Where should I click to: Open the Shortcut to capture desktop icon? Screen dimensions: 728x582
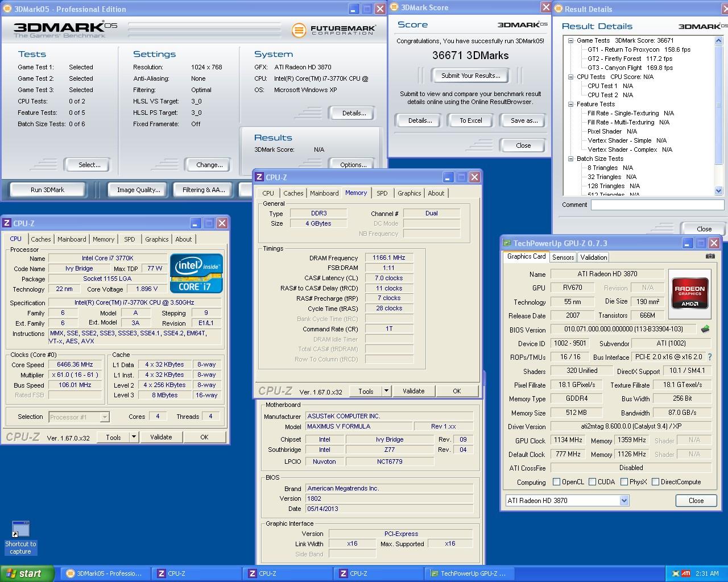(x=20, y=538)
